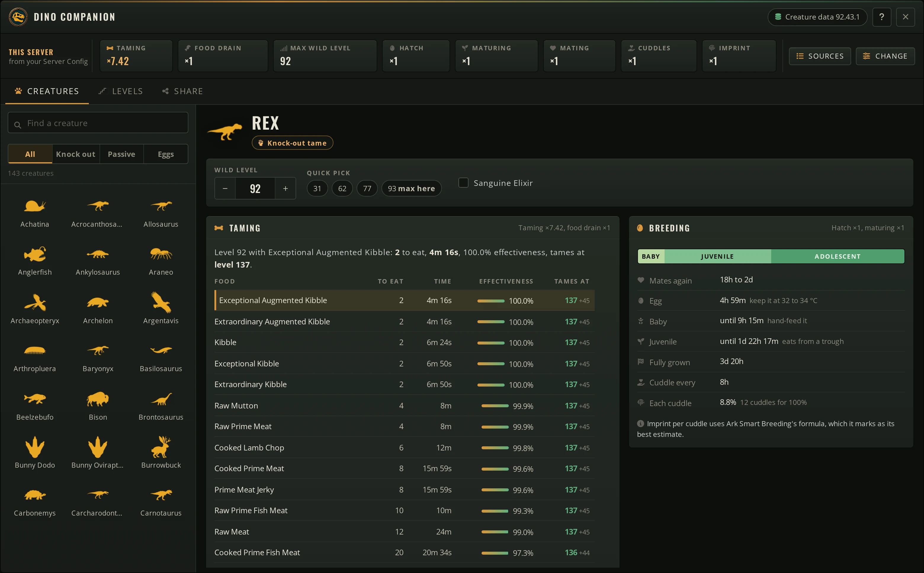The width and height of the screenshot is (924, 573).
Task: Click the Juvenile stage of breeding bar
Action: [717, 257]
